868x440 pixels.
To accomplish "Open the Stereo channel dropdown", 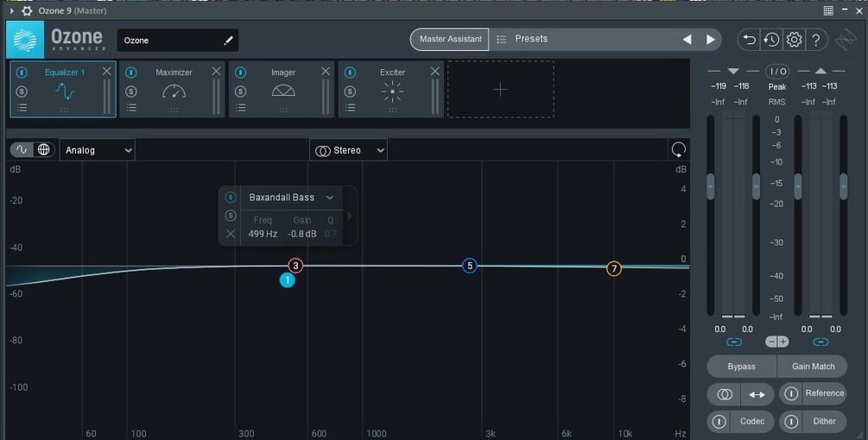I will pos(348,150).
